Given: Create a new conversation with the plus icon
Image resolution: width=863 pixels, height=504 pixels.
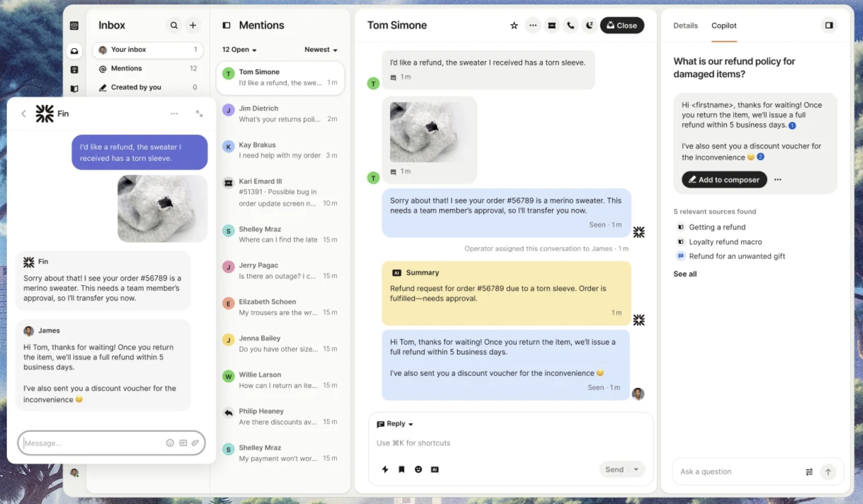Looking at the screenshot, I should 193,25.
